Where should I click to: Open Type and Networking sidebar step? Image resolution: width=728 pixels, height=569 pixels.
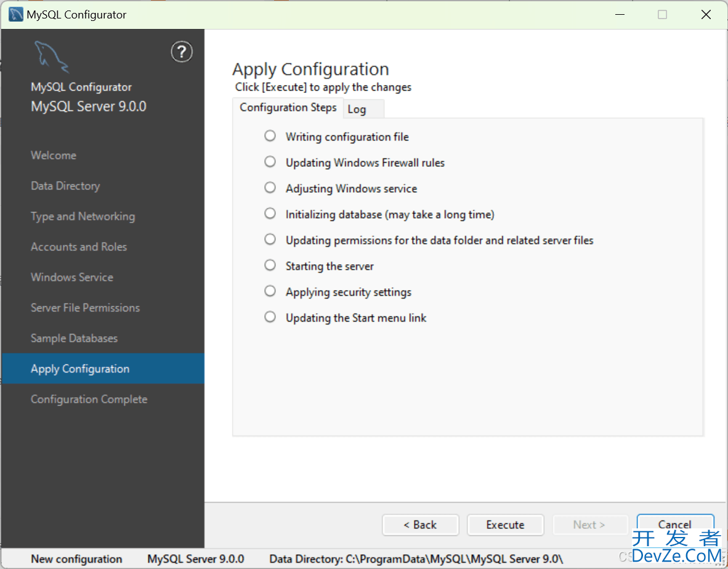(83, 217)
